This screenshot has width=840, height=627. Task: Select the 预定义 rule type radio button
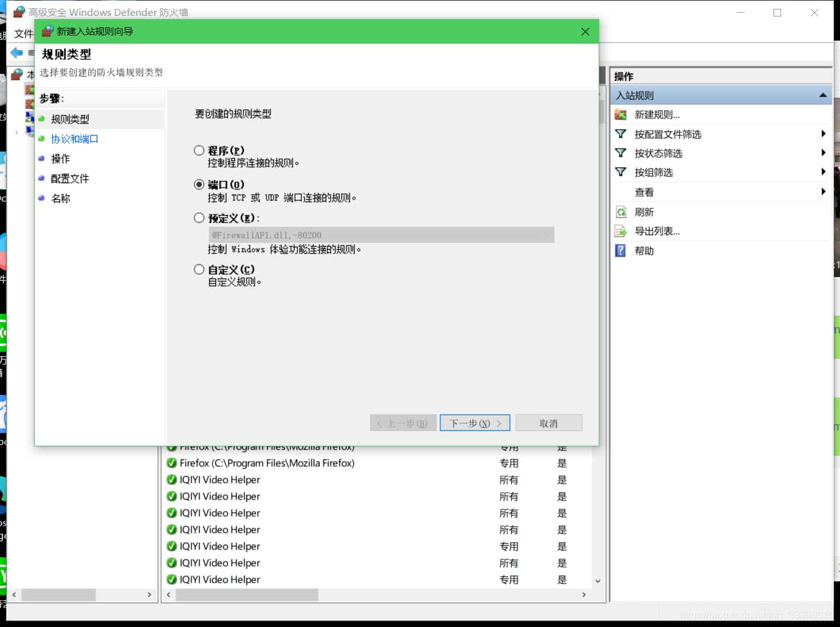coord(199,217)
